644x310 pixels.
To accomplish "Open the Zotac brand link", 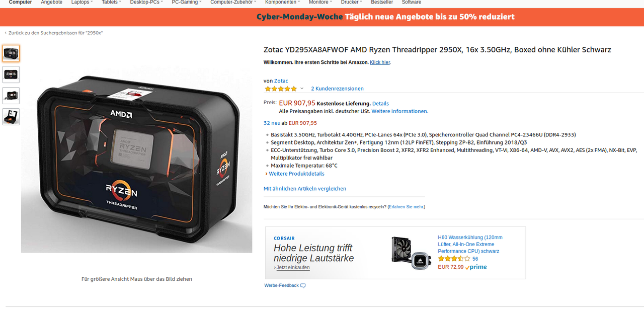I will (281, 81).
